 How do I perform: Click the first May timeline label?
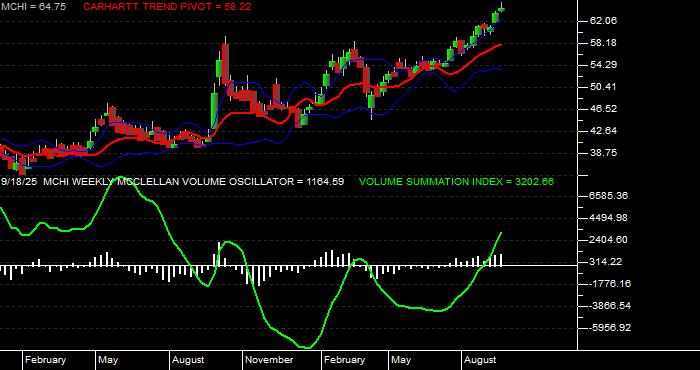[x=108, y=360]
